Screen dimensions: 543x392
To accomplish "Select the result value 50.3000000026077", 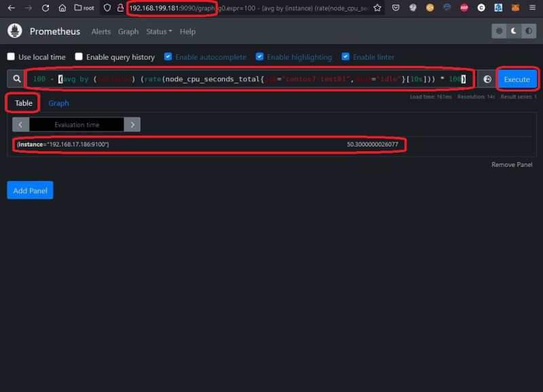I will tap(372, 144).
